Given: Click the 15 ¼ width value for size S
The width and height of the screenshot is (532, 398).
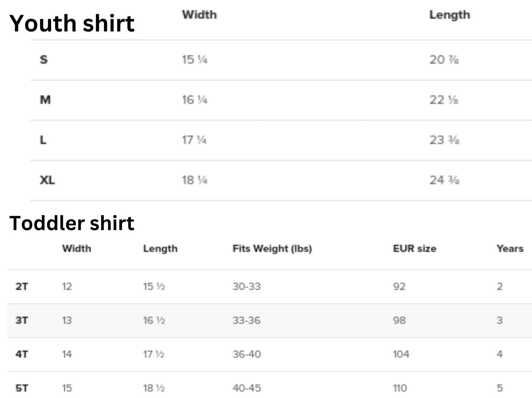Looking at the screenshot, I should (x=195, y=60).
